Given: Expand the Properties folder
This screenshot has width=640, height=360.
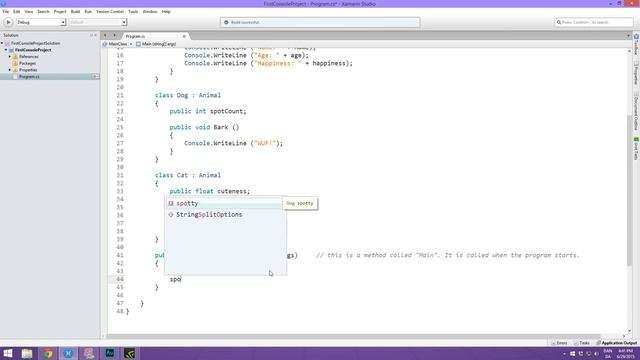Looking at the screenshot, I should tap(10, 70).
